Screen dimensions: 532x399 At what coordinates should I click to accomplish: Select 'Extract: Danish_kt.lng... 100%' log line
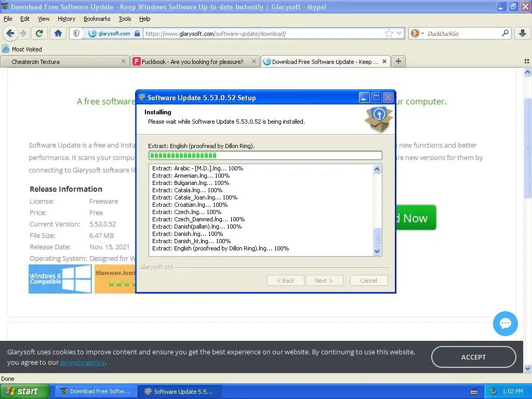[x=191, y=241]
